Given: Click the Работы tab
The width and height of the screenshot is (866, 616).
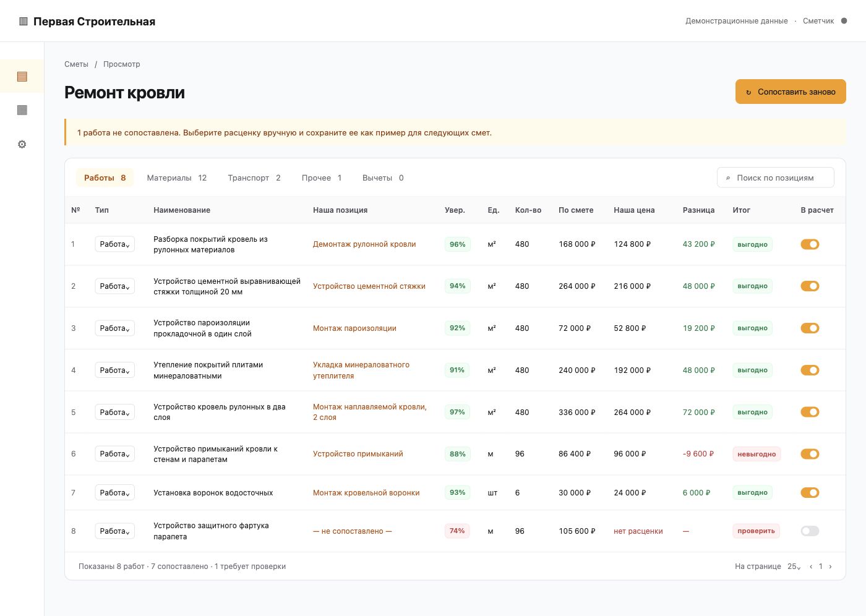Looking at the screenshot, I should [x=105, y=178].
